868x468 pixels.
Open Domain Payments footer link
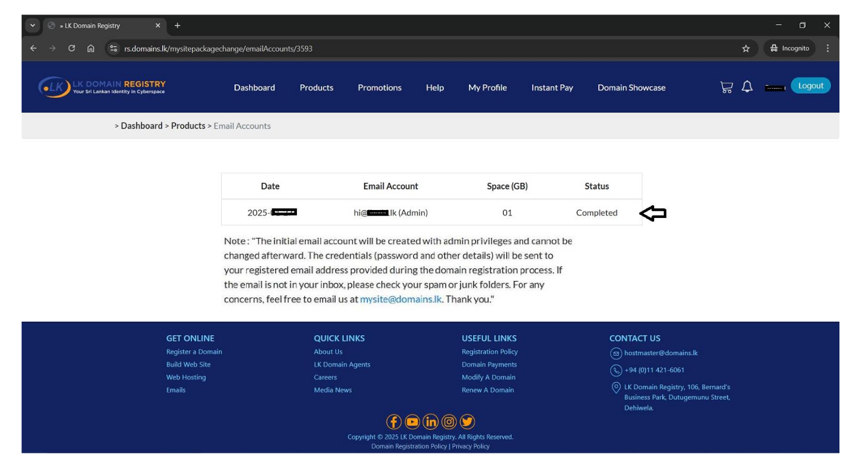click(x=490, y=364)
